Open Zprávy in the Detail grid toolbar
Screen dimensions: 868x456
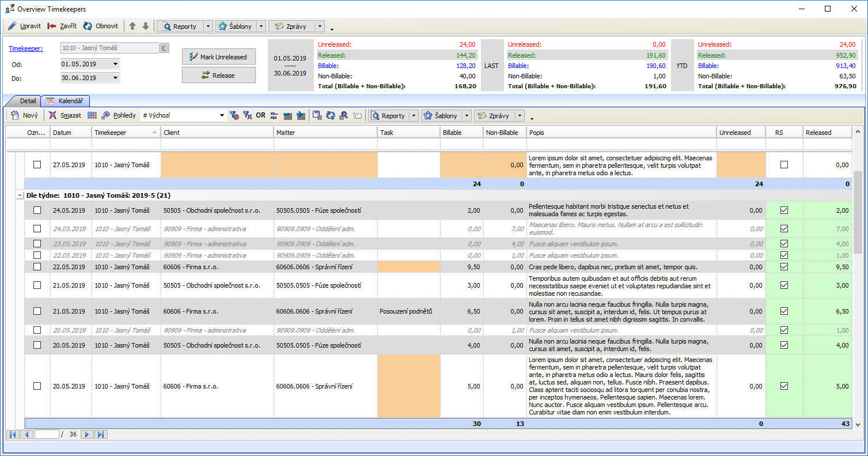(494, 115)
